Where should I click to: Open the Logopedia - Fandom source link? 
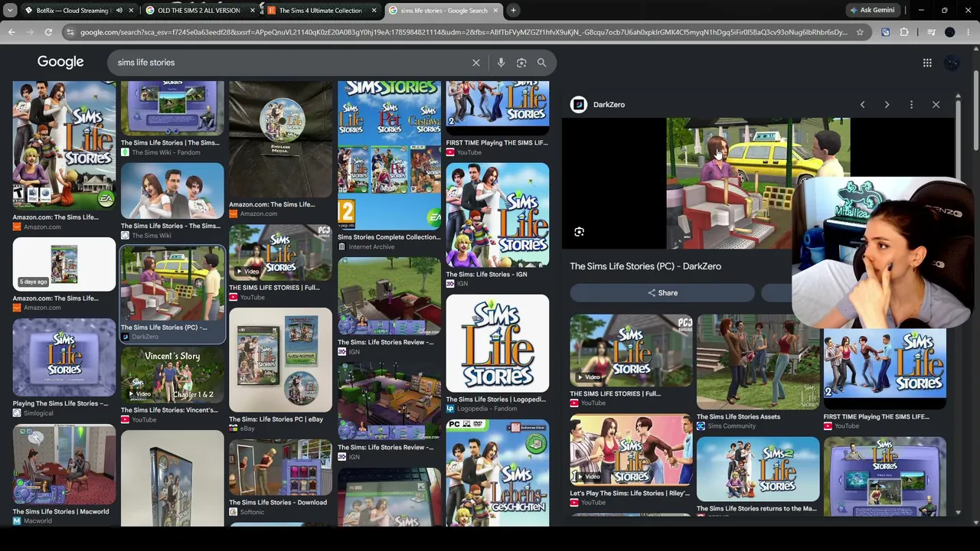coord(487,409)
